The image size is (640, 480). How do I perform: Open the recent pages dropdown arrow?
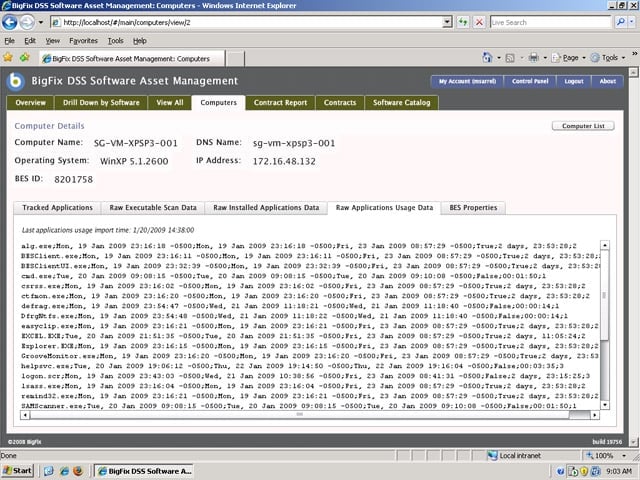[x=41, y=22]
